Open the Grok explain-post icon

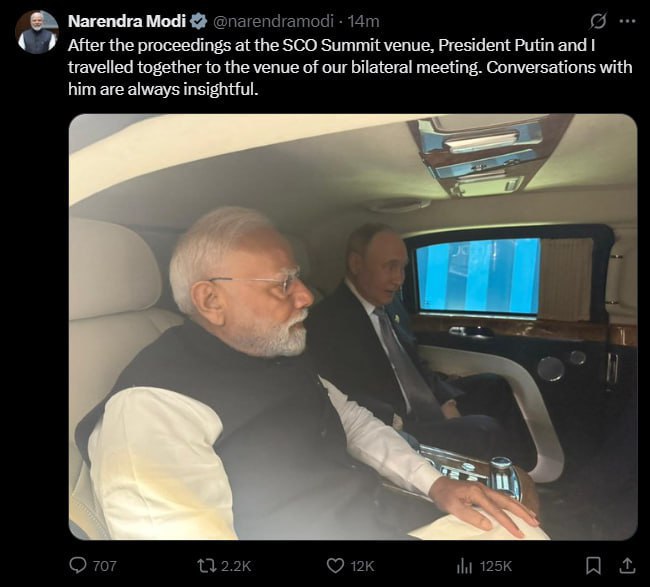tap(598, 21)
